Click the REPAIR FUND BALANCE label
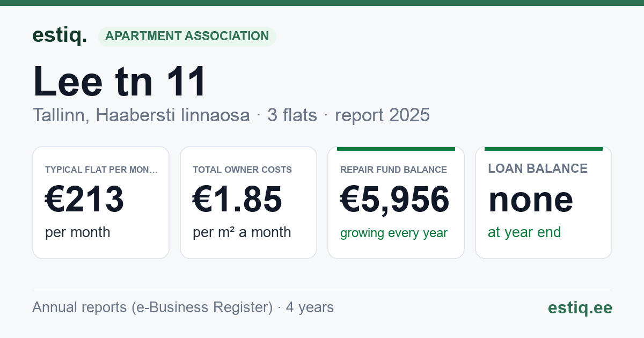 coord(394,170)
